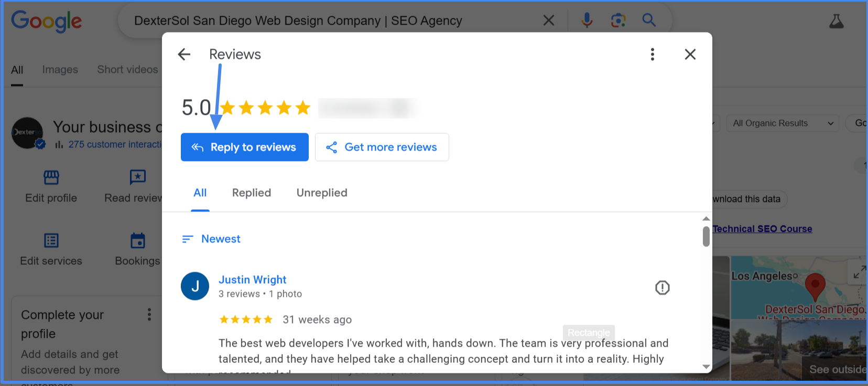This screenshot has height=386, width=868.
Task: Go back using the Reviews dialog arrow
Action: click(184, 54)
